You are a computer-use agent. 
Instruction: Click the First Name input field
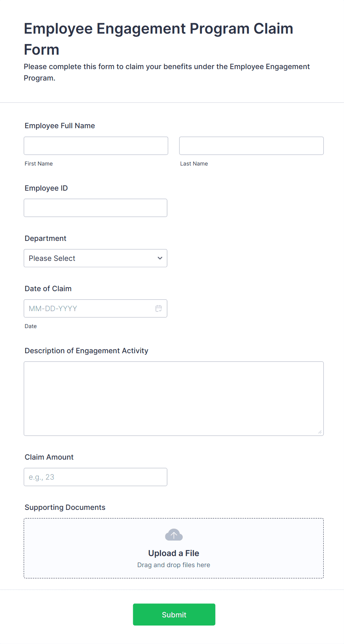(96, 146)
